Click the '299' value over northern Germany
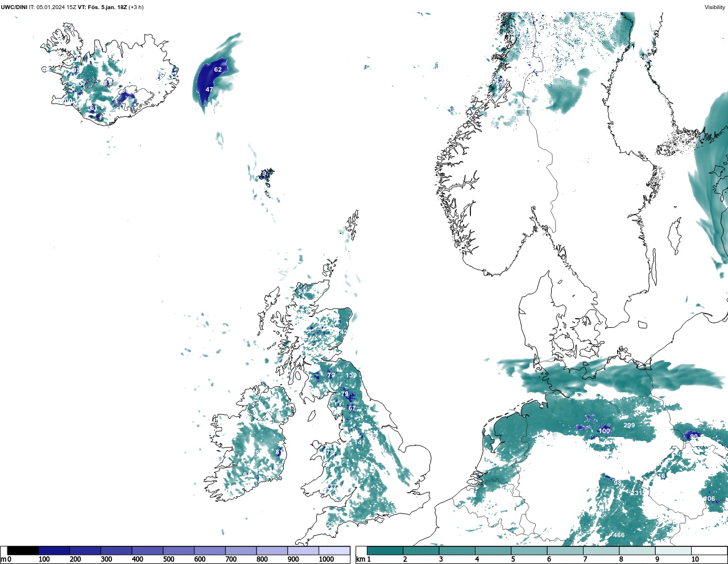The width and height of the screenshot is (728, 564). click(x=629, y=425)
